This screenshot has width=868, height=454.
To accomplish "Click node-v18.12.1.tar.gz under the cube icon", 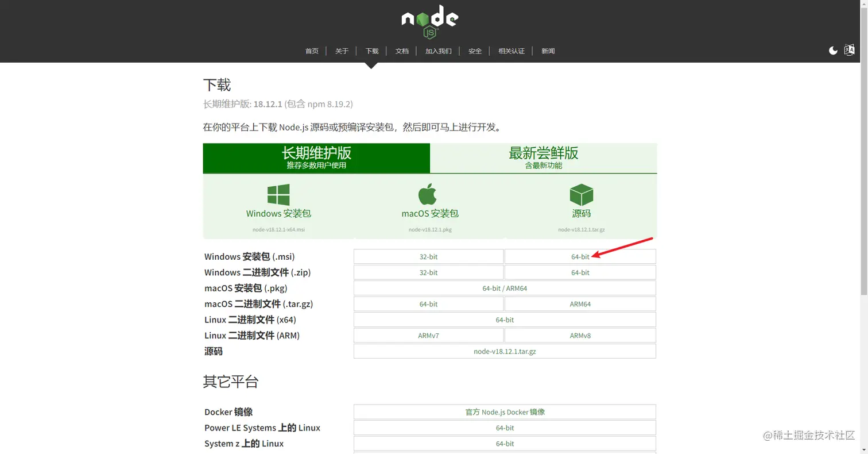I will 581,229.
